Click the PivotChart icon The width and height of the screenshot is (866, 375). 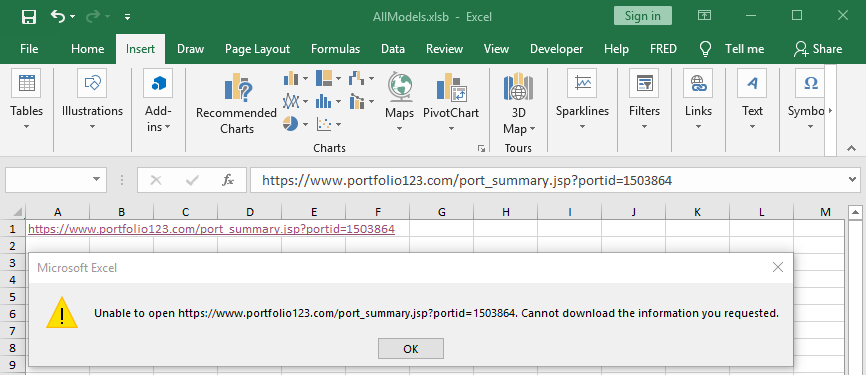(451, 88)
